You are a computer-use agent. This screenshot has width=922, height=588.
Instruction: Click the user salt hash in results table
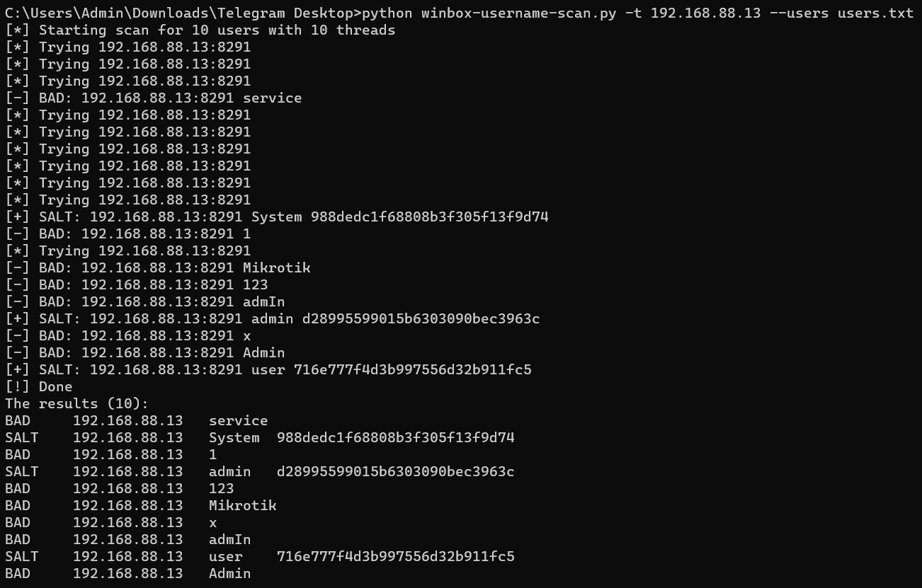(395, 557)
